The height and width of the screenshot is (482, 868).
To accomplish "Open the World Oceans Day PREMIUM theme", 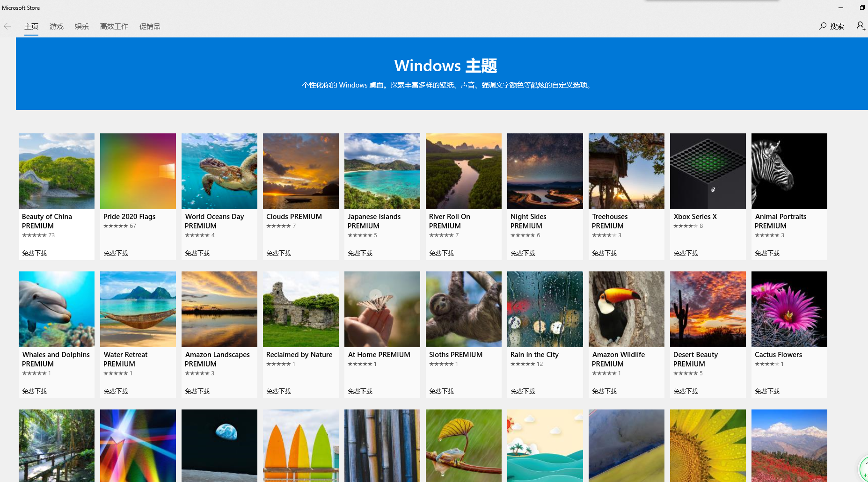I will [219, 171].
